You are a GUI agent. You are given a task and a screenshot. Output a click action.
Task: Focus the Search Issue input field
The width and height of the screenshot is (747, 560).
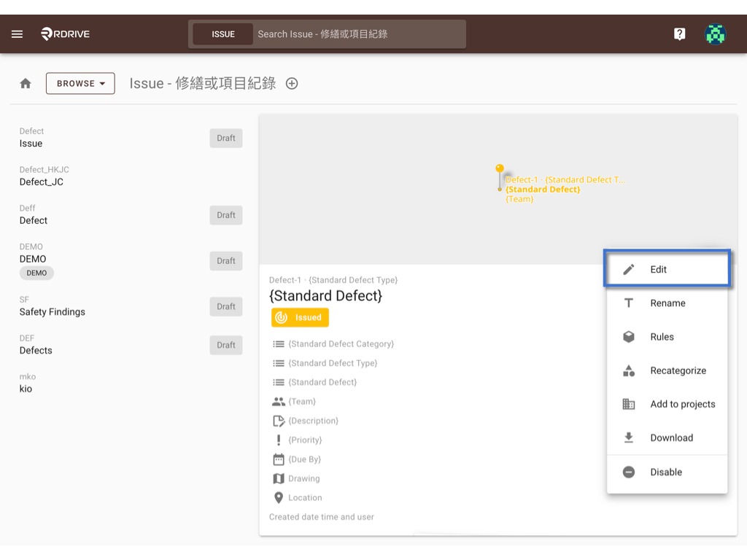click(360, 34)
